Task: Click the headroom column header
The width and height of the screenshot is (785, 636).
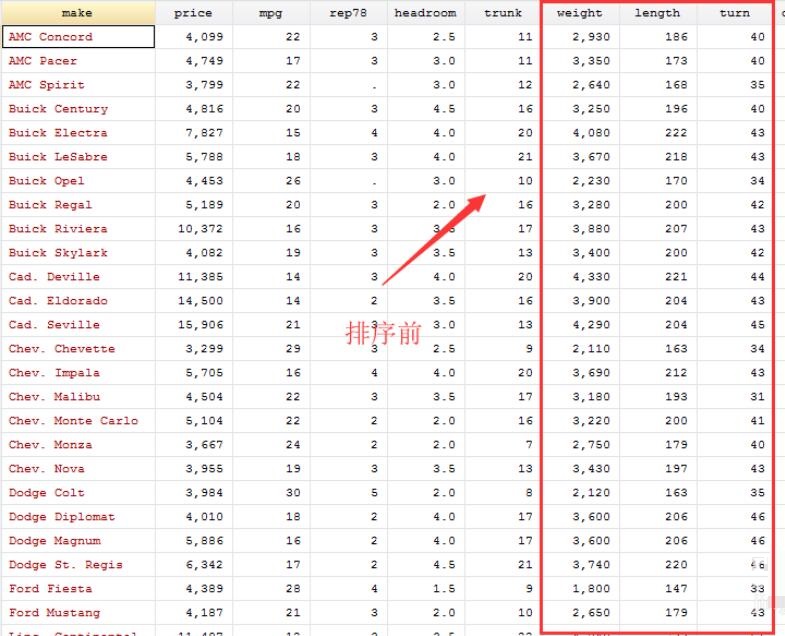Action: 425,13
